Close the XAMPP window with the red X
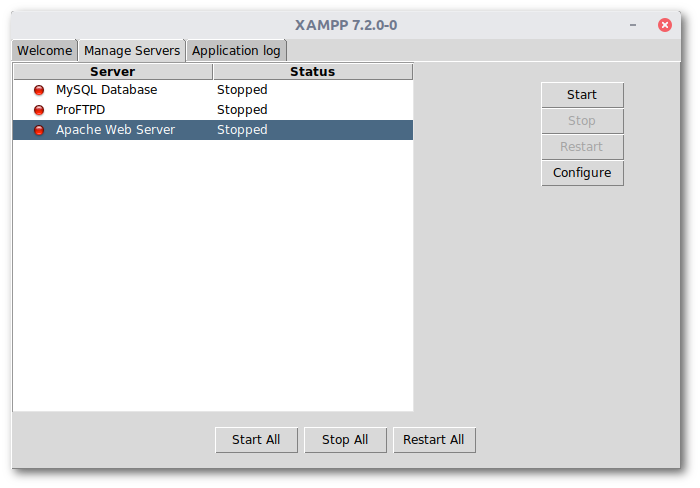700x488 pixels. coord(664,25)
